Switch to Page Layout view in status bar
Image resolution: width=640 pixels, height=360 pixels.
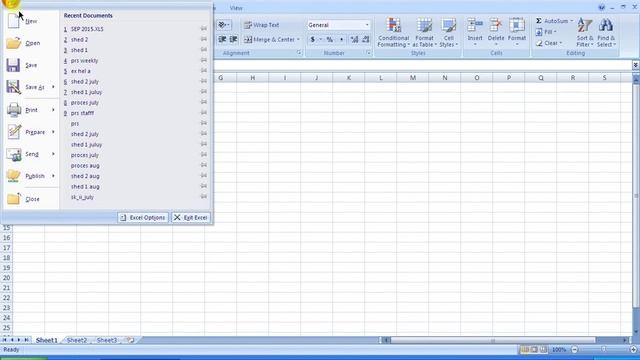click(x=534, y=349)
